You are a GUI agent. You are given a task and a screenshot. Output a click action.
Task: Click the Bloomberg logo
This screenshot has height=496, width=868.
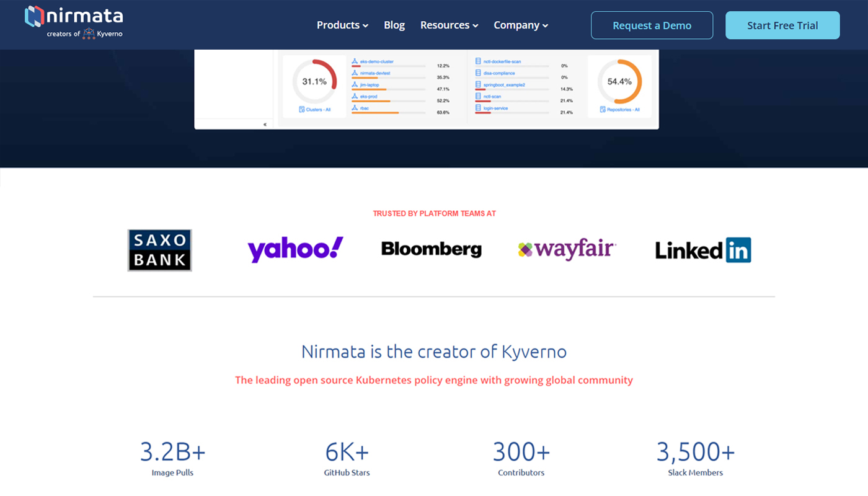431,249
